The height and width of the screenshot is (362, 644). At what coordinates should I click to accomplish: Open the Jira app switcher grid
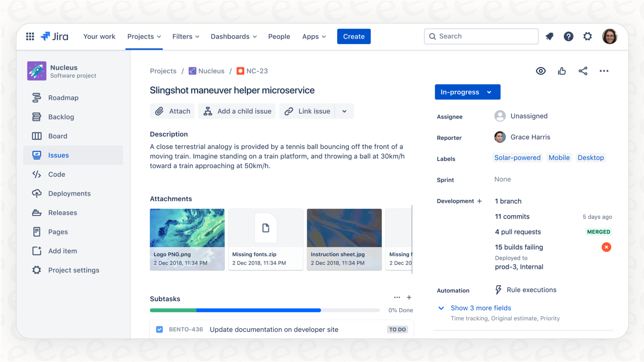click(x=30, y=36)
